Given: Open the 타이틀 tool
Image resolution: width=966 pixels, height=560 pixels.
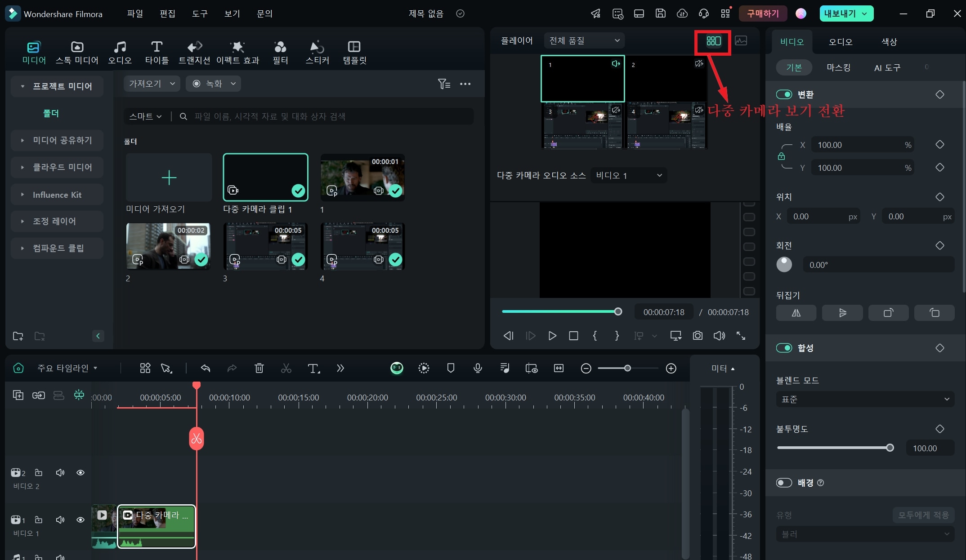Looking at the screenshot, I should (x=157, y=53).
